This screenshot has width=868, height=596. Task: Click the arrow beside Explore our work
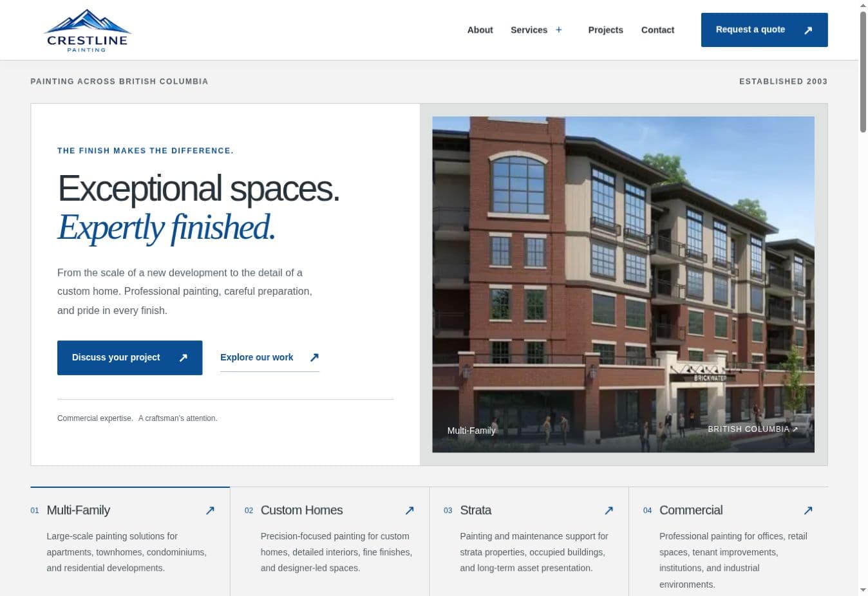point(314,357)
